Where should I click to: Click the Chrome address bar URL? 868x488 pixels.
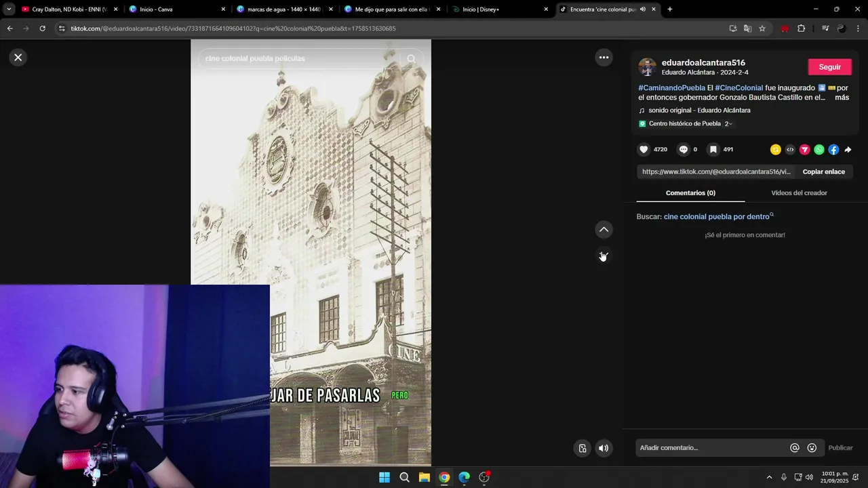pyautogui.click(x=233, y=28)
